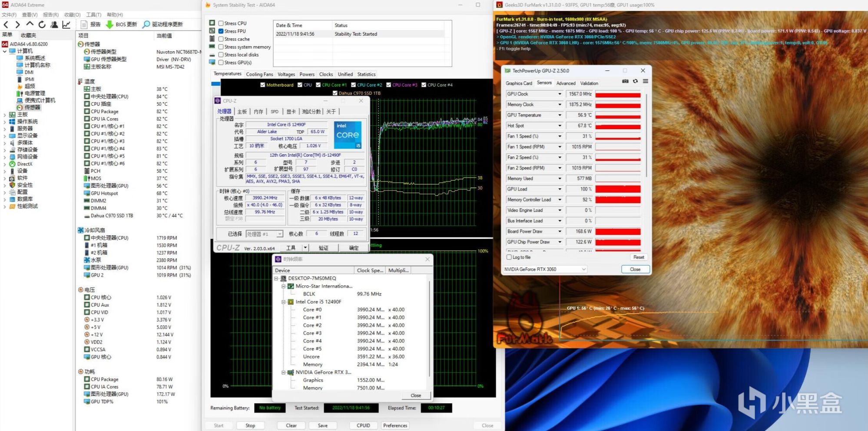Open the Statistics tab
The height and width of the screenshot is (431, 868).
(x=366, y=74)
